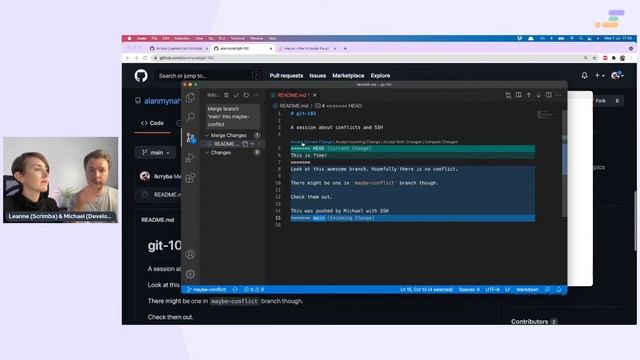Click the README.md breadcrumb in editor
640x360 pixels.
click(x=294, y=106)
